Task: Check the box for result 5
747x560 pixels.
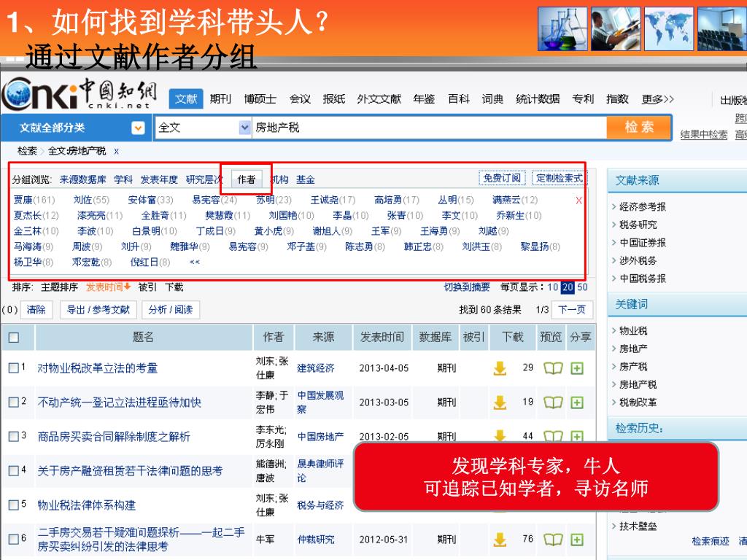Action: 13,505
